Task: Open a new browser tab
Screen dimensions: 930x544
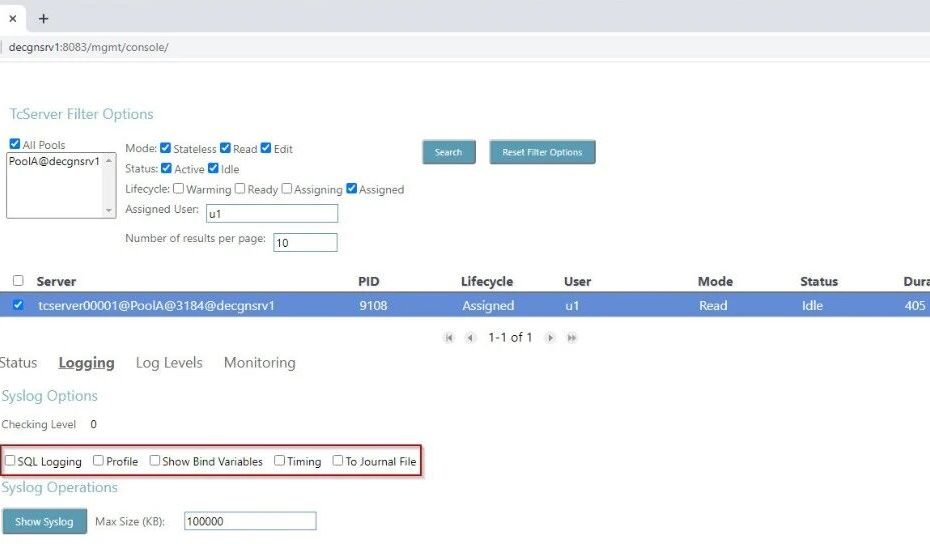Action: point(43,18)
